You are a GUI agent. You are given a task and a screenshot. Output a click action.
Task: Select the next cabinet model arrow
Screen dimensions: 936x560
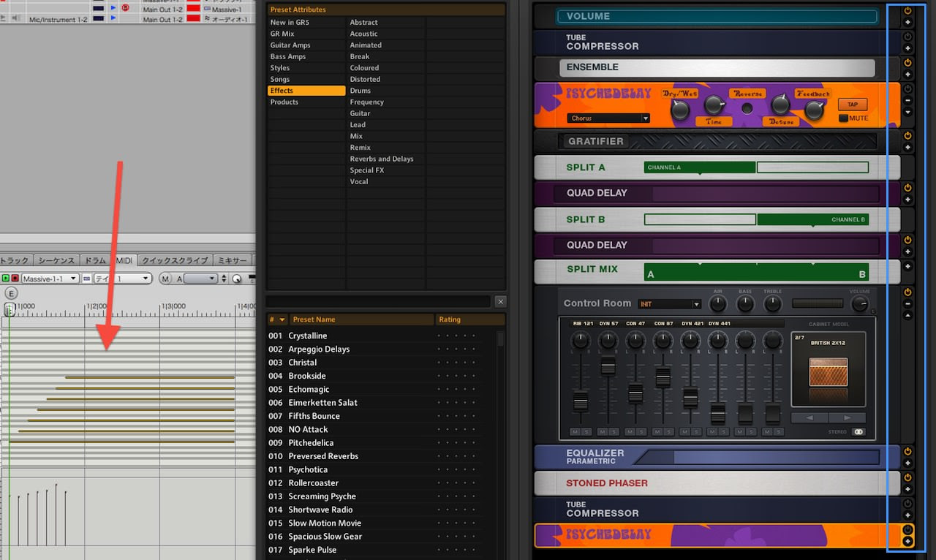pyautogui.click(x=847, y=418)
